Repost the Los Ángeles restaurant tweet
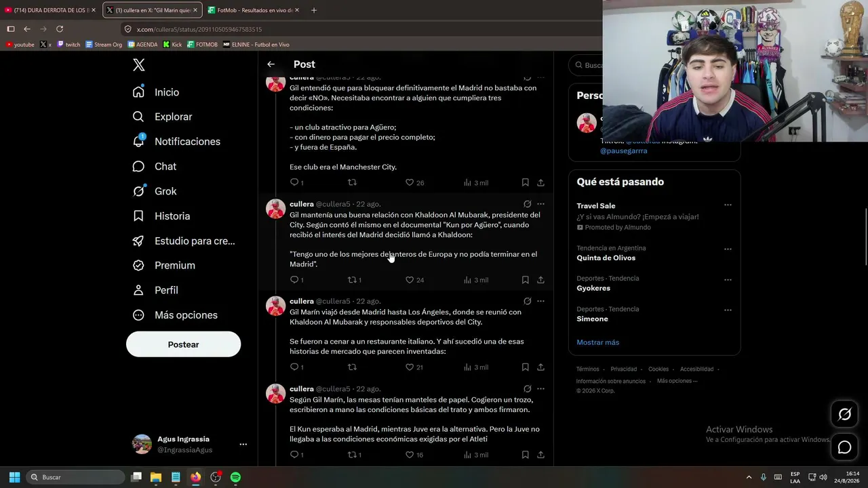 coord(352,367)
